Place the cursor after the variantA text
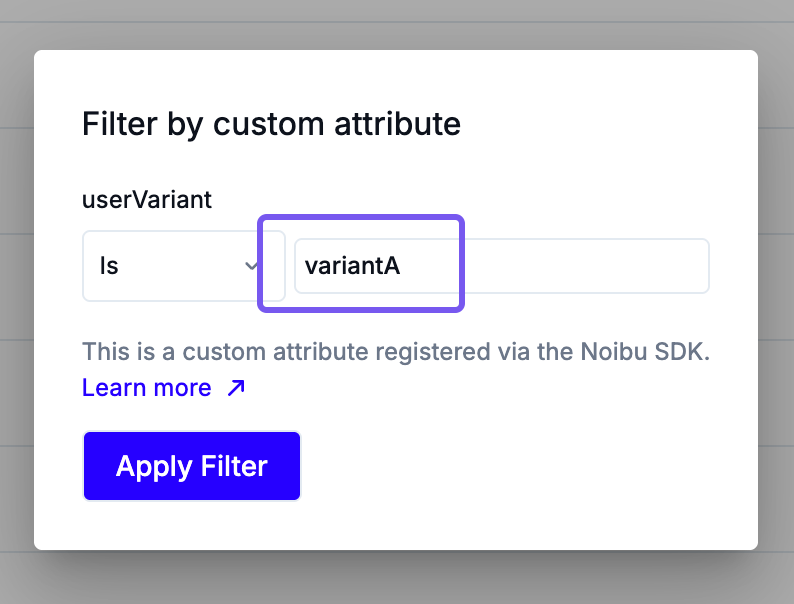Screen dimensions: 794x604 402,266
